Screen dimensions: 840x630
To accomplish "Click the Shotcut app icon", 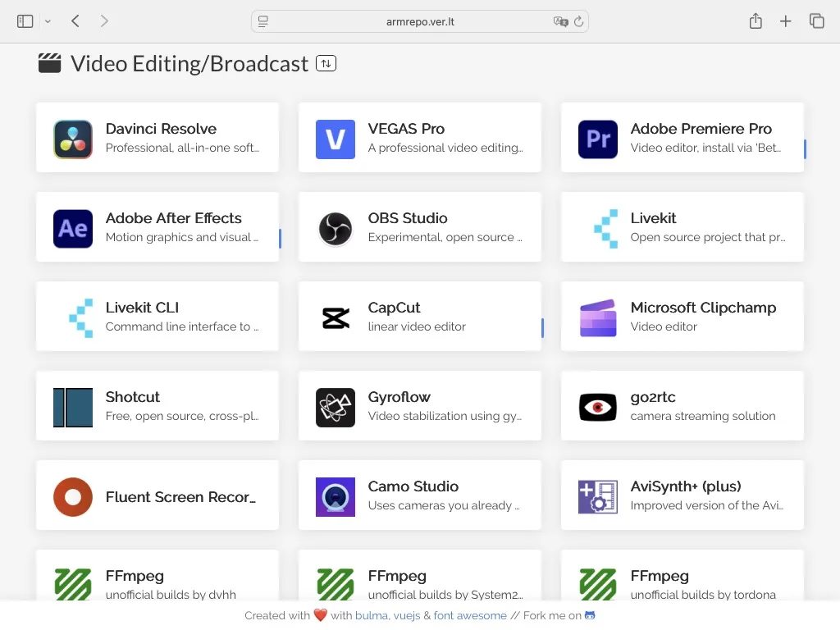I will pyautogui.click(x=73, y=408).
